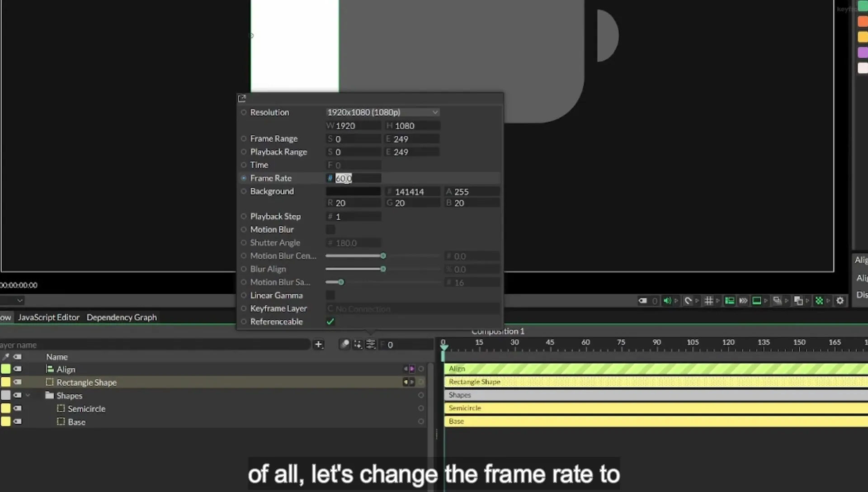Open the Dependency Graph tab
This screenshot has width=868, height=492.
pos(122,317)
